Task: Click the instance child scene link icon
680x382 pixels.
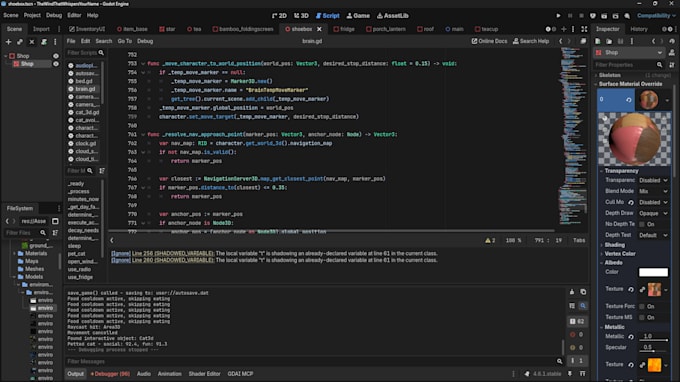Action: tap(20, 42)
